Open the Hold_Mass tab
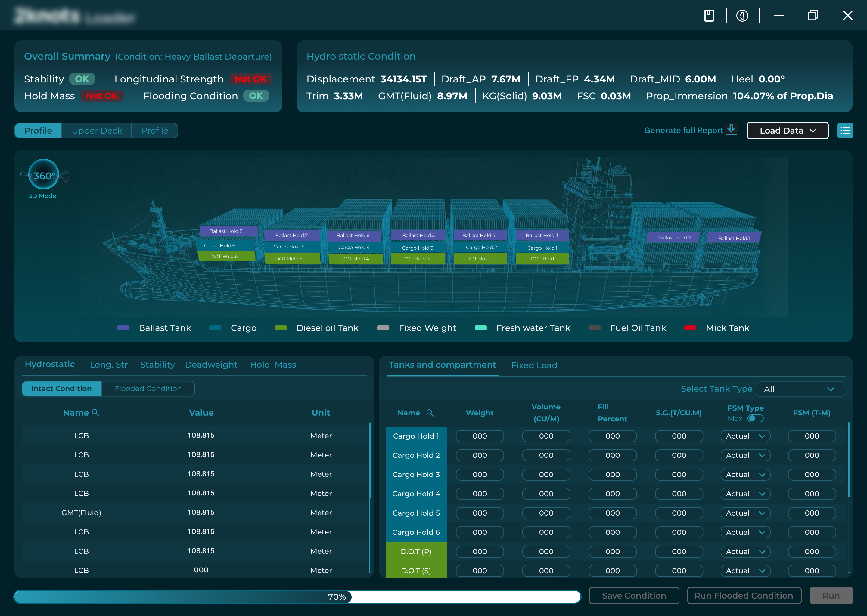Screen dimensions: 867x616 (x=273, y=365)
